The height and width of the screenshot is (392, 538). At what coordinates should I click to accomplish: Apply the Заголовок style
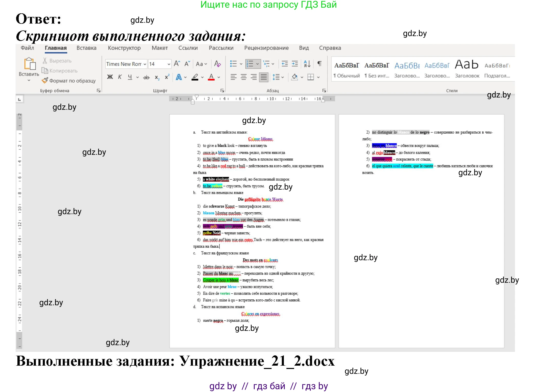(x=467, y=68)
